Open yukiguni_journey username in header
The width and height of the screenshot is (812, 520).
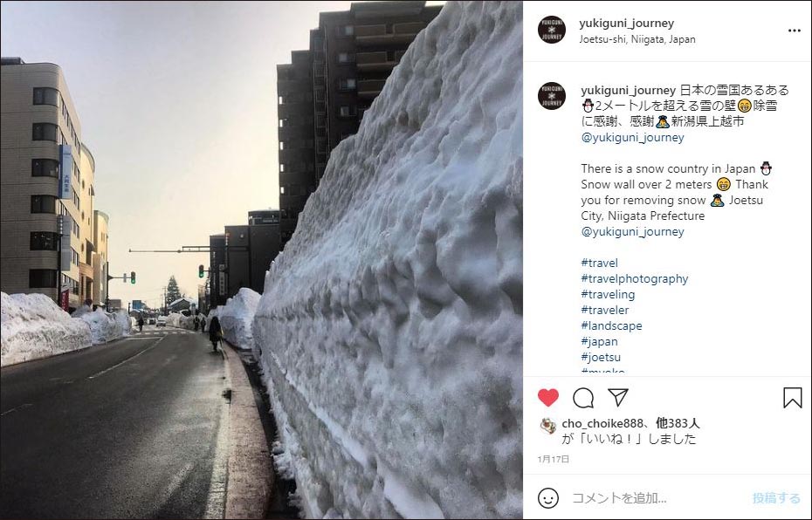click(627, 24)
